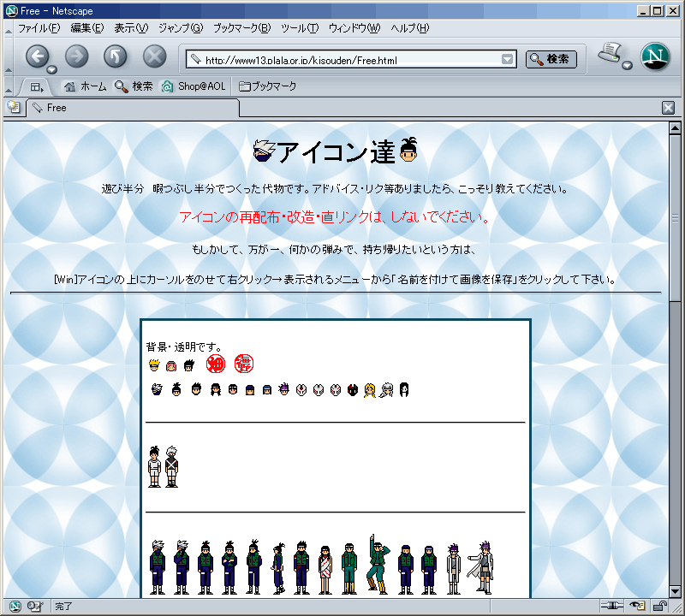This screenshot has width=685, height=616.
Task: Close the tab with tab-bar X button
Action: tap(668, 108)
